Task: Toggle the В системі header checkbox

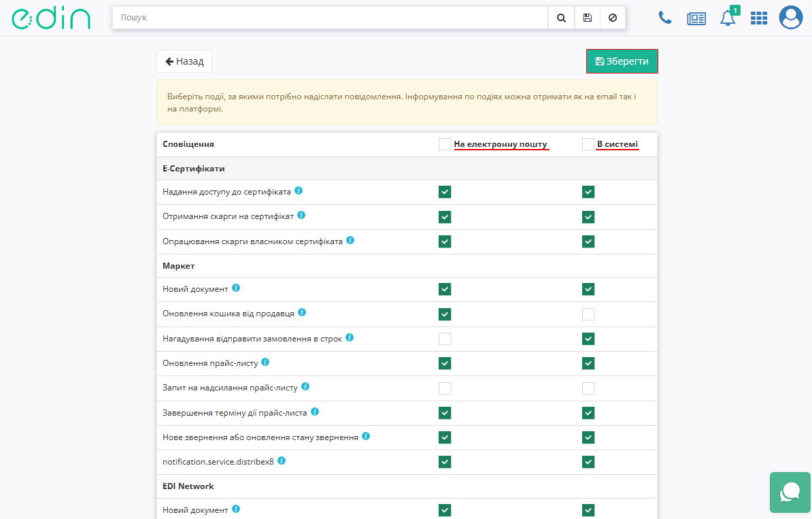Action: (x=588, y=144)
